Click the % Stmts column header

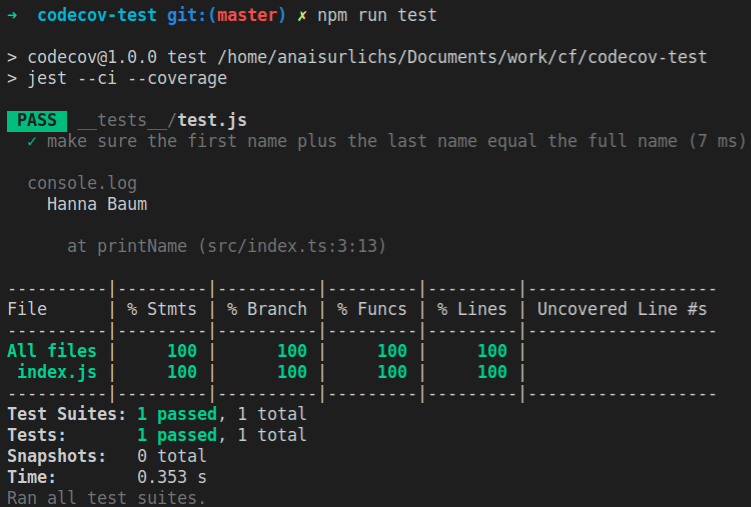(162, 309)
